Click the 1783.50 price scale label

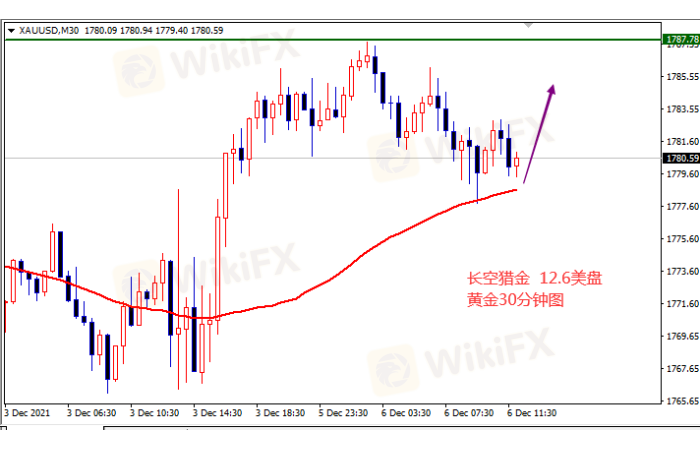(x=680, y=109)
